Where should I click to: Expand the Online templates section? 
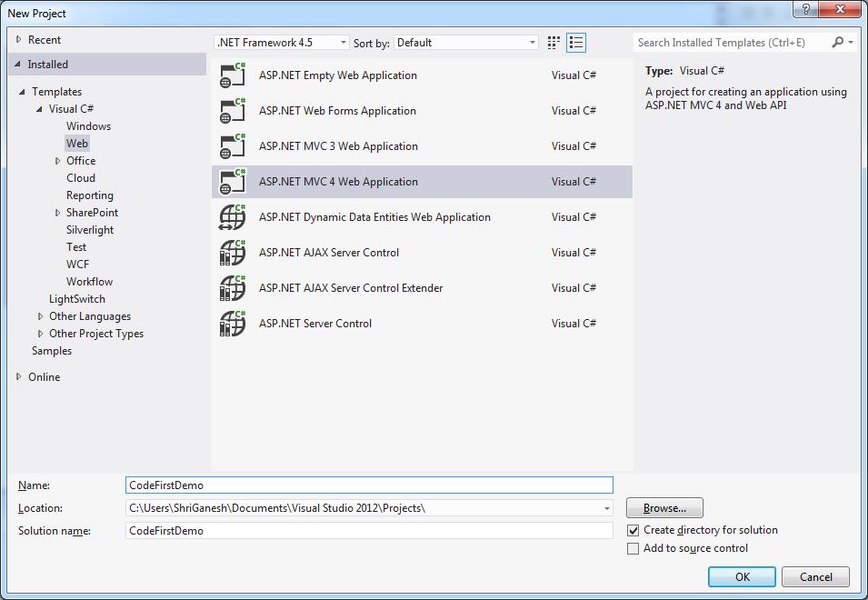coord(19,377)
